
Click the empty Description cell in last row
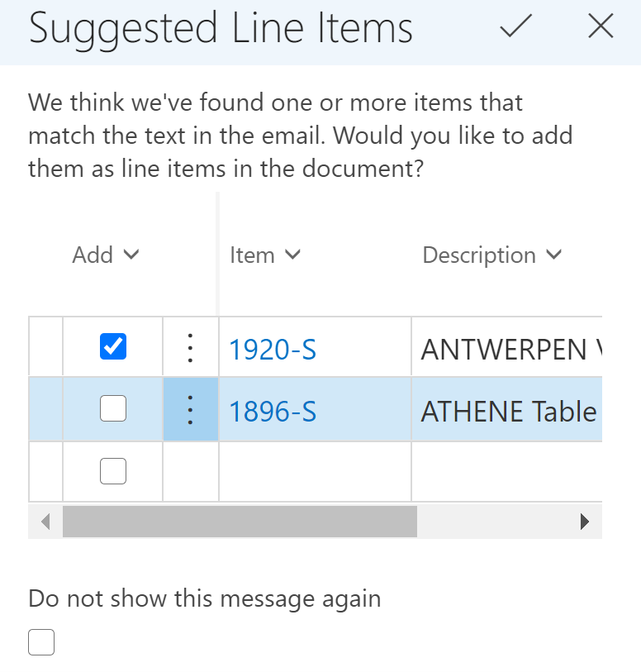507,471
